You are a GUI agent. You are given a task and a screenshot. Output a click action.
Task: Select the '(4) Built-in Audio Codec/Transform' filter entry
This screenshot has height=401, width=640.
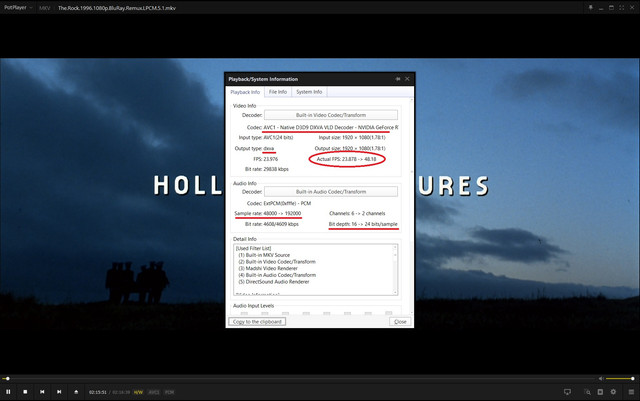(x=277, y=275)
